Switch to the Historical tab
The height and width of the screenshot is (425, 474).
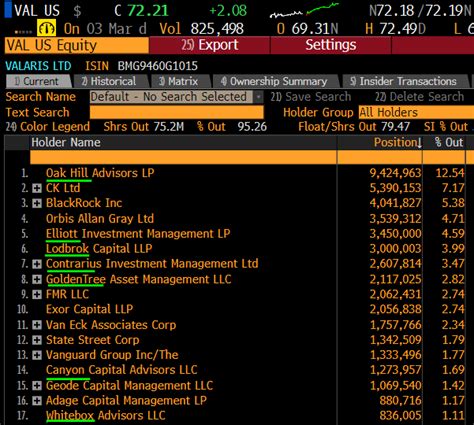tap(111, 81)
